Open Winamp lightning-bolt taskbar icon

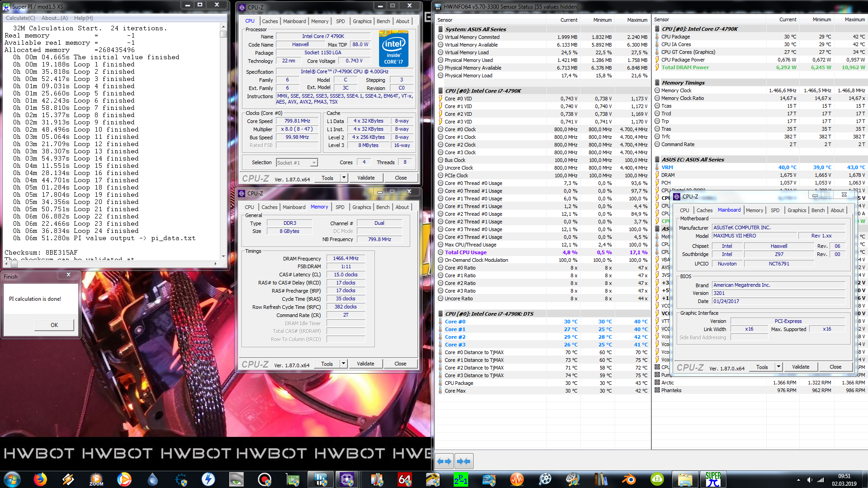click(x=68, y=479)
